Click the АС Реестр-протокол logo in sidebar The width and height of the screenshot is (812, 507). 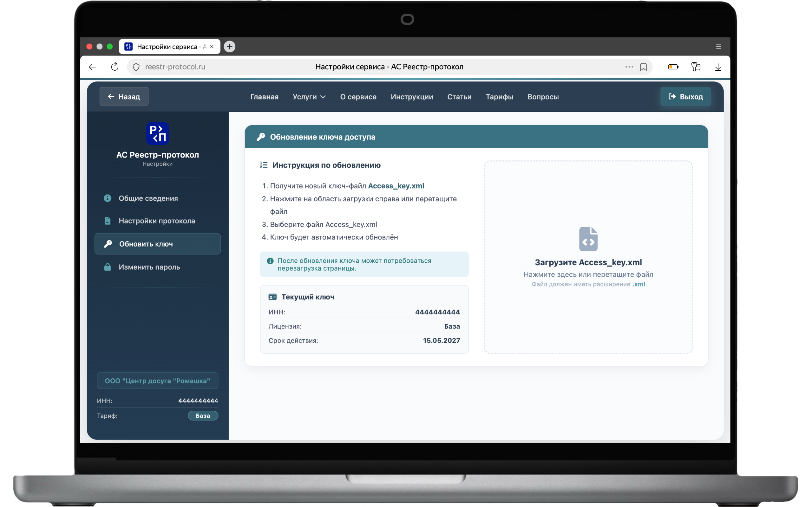(157, 133)
